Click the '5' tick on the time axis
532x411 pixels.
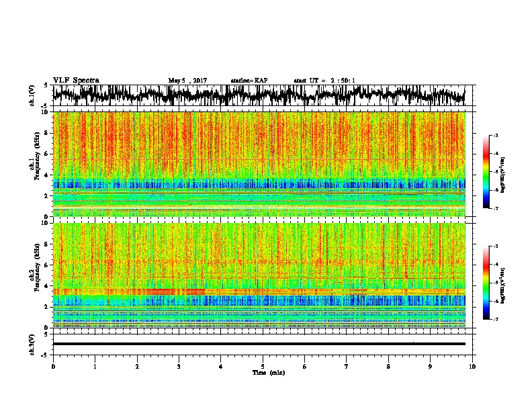click(263, 367)
